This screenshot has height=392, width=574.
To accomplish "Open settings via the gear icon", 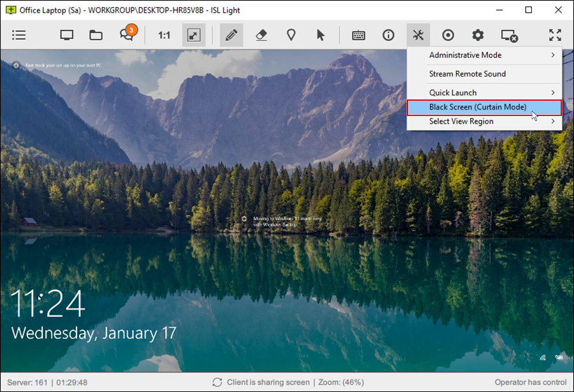I will (x=478, y=35).
